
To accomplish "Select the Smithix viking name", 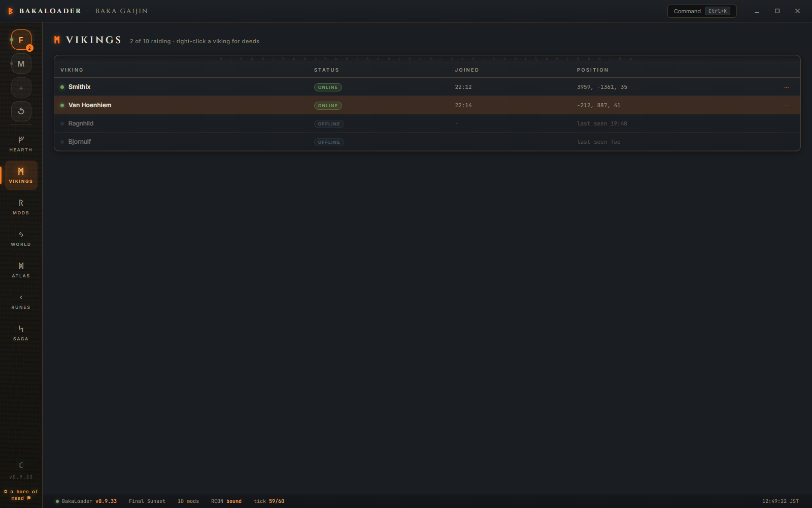I will pos(80,87).
